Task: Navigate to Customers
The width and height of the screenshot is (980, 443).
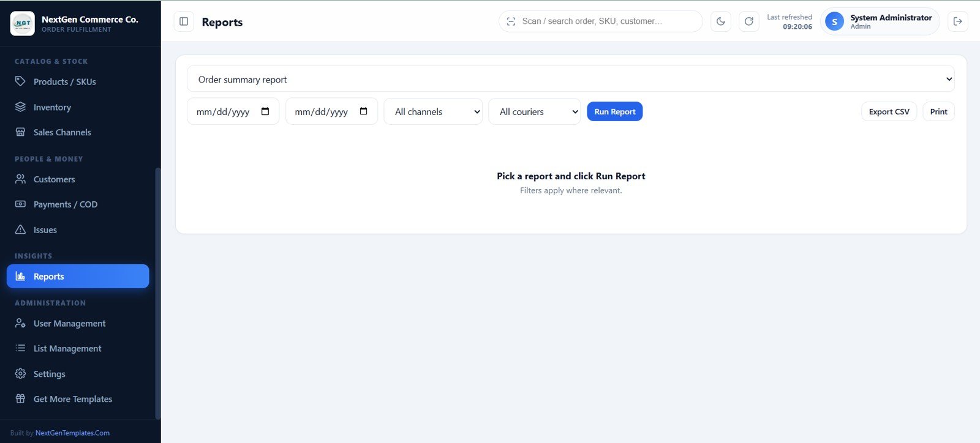Action: 78,179
